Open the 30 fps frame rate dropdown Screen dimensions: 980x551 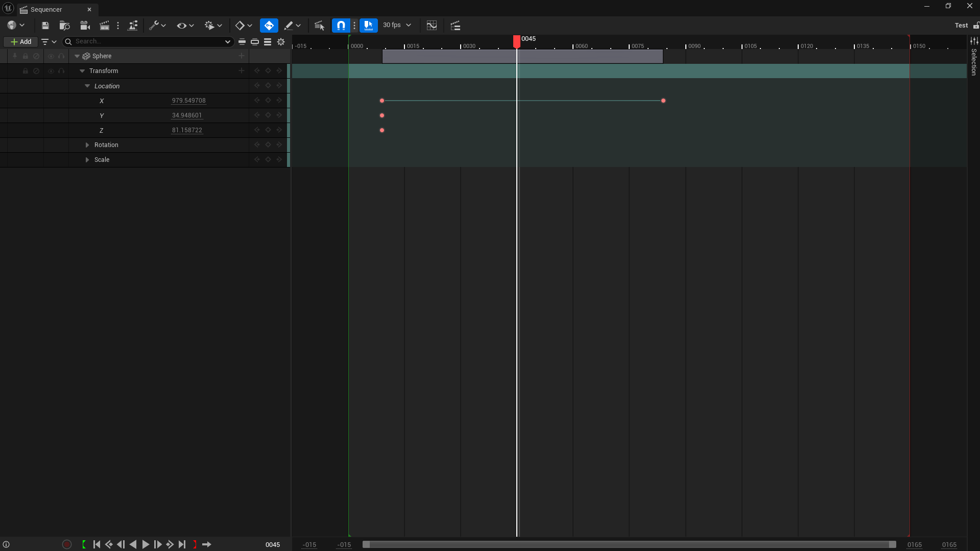coord(397,25)
